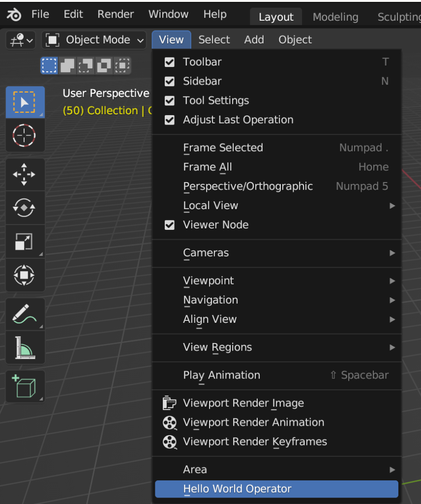Screen dimensions: 421x504
Task: Open the Object Mode dropdown
Action: click(x=93, y=40)
